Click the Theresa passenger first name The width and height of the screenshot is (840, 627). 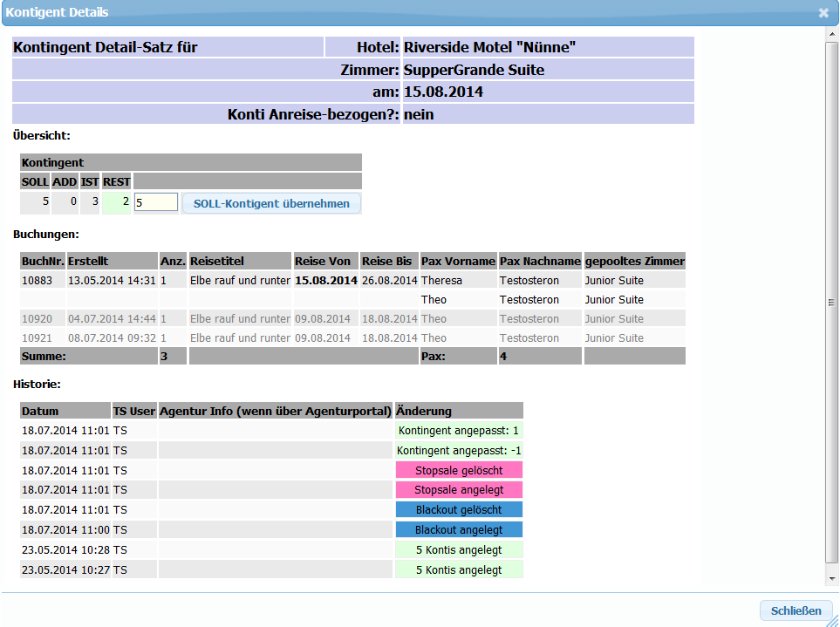(x=442, y=281)
